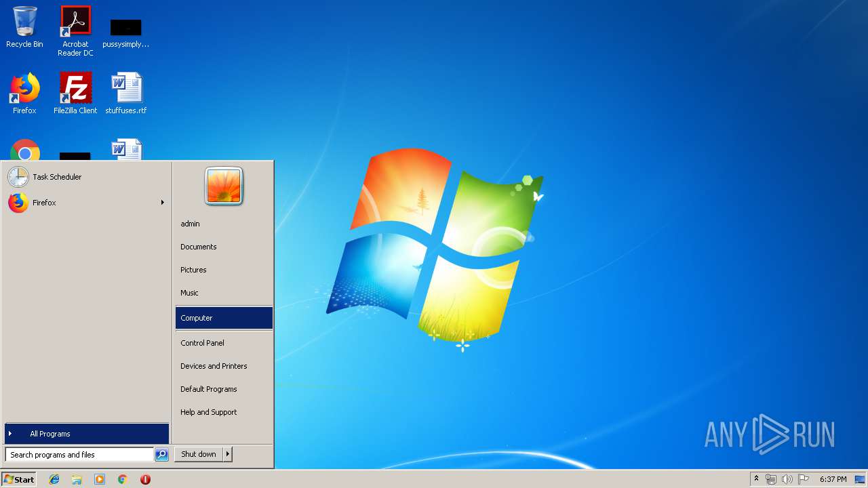Expand All Programs list
The image size is (868, 488).
point(87,434)
